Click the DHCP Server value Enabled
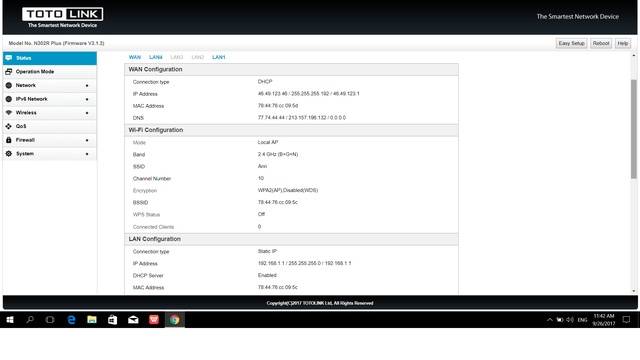Image resolution: width=640 pixels, height=360 pixels. coord(267,275)
